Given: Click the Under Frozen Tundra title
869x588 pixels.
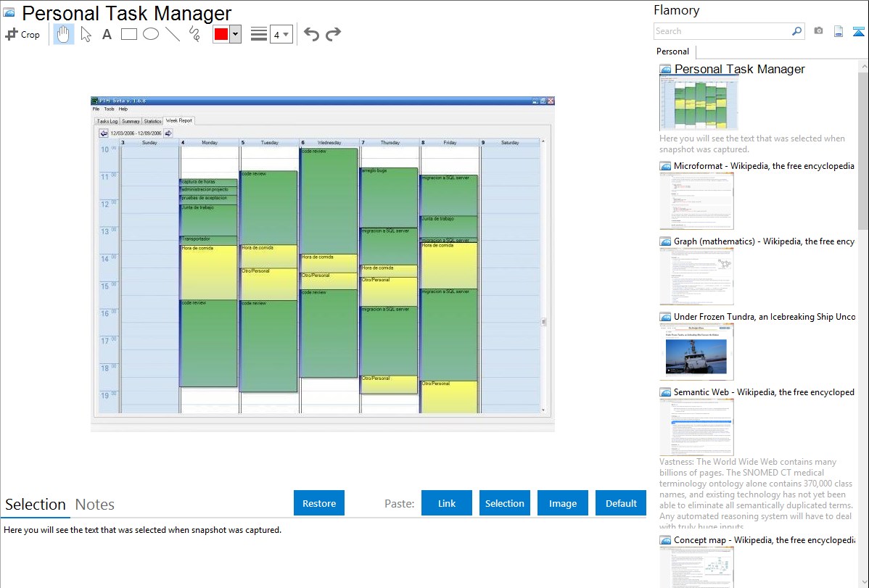Looking at the screenshot, I should pos(765,316).
